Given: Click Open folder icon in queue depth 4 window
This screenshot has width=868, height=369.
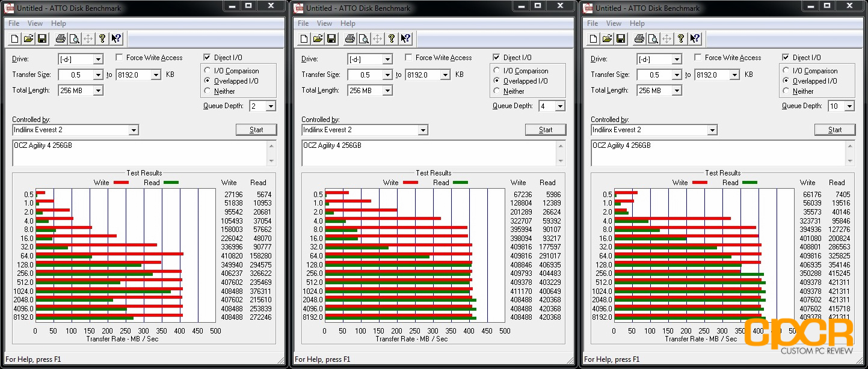Looking at the screenshot, I should pos(318,39).
